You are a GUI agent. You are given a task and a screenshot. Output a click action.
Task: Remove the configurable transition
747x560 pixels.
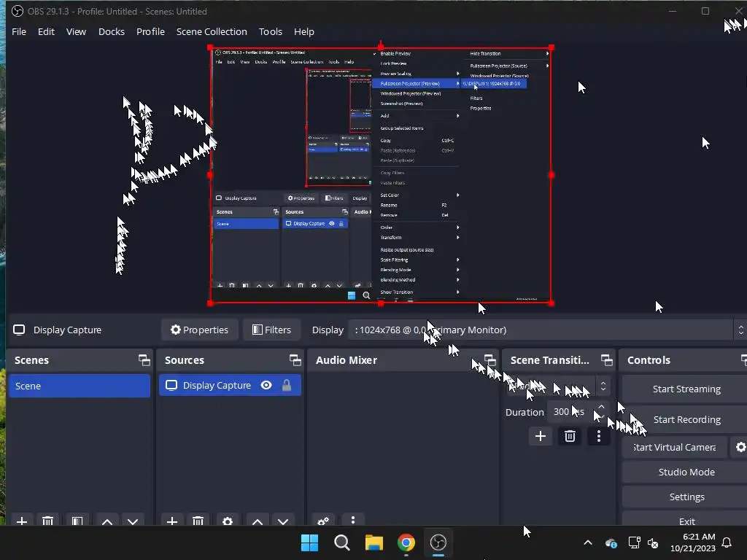point(570,436)
